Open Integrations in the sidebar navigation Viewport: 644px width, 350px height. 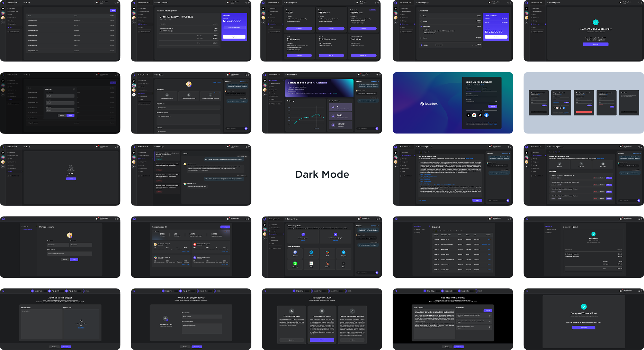(274, 234)
